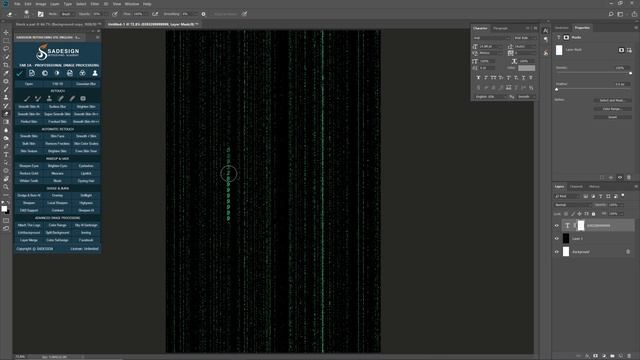Open the Window menu

[x=132, y=4]
